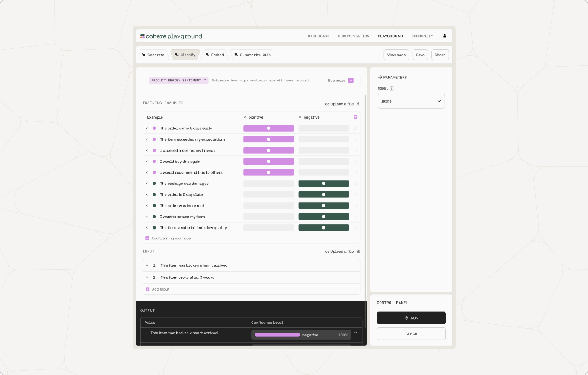Click the main panel vertical scrollbar
The image size is (588, 375).
click(x=366, y=211)
